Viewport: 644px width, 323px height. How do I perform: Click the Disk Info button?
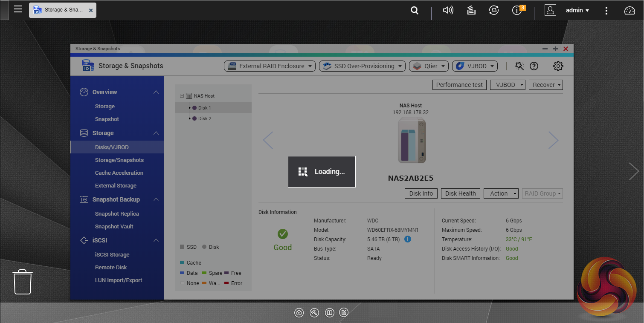pos(421,193)
